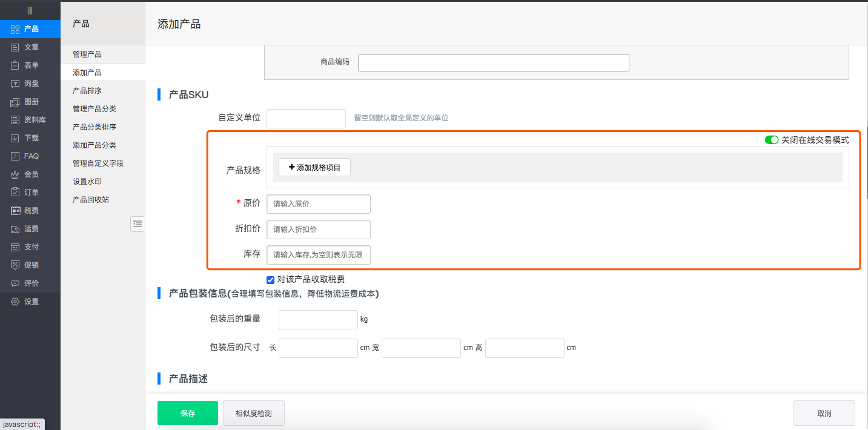The height and width of the screenshot is (430, 868).
Task: Open 产品回收站 from the submenu
Action: pos(91,200)
